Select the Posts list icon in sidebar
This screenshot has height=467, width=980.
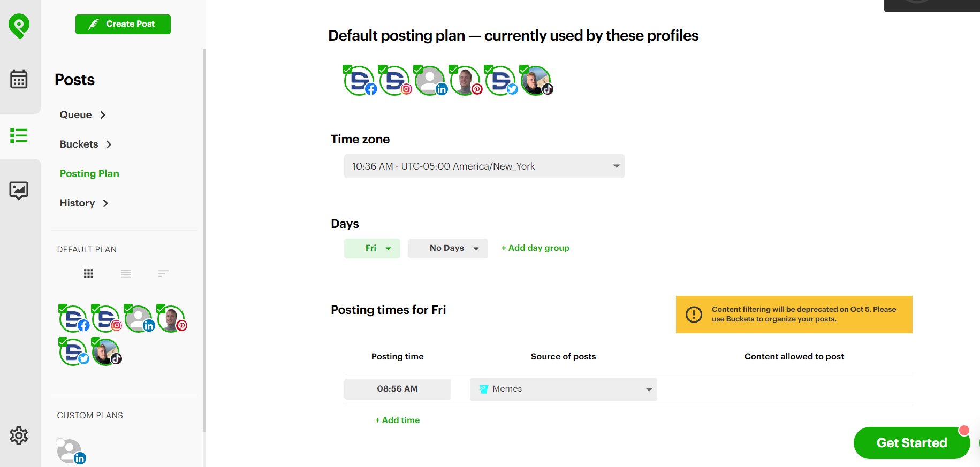(19, 136)
